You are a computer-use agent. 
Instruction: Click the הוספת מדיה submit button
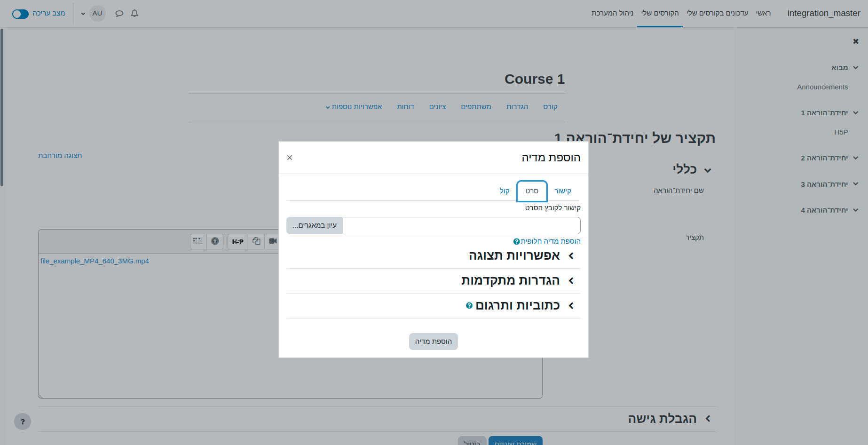[x=434, y=342]
